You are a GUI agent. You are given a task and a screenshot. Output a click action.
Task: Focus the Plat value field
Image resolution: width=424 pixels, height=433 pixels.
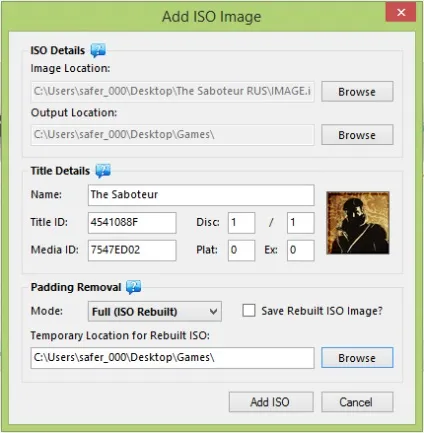[x=242, y=250]
